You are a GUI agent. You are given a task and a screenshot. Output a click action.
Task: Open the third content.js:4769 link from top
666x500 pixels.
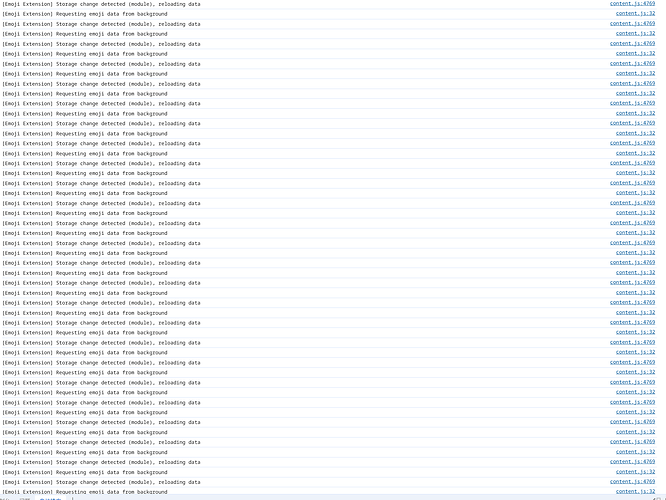pyautogui.click(x=632, y=43)
